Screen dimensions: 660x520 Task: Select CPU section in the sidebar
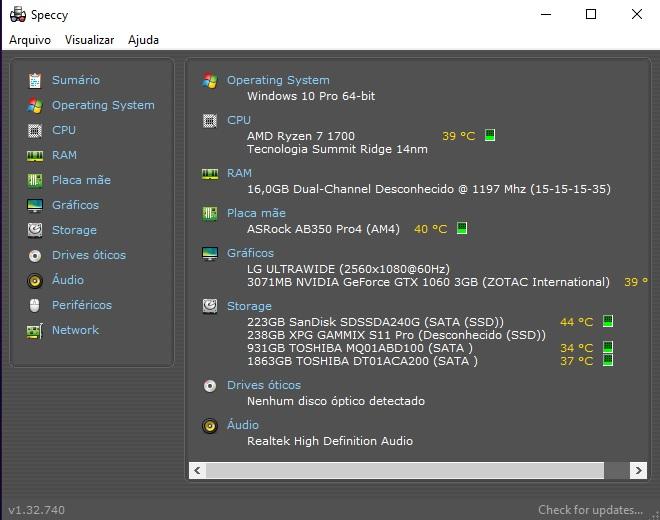pyautogui.click(x=64, y=130)
